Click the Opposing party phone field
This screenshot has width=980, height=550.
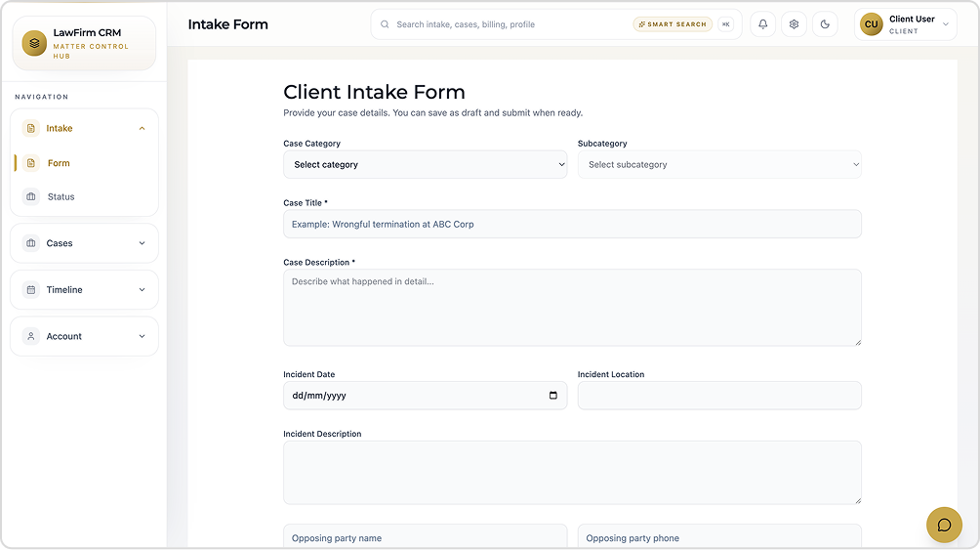(x=719, y=537)
